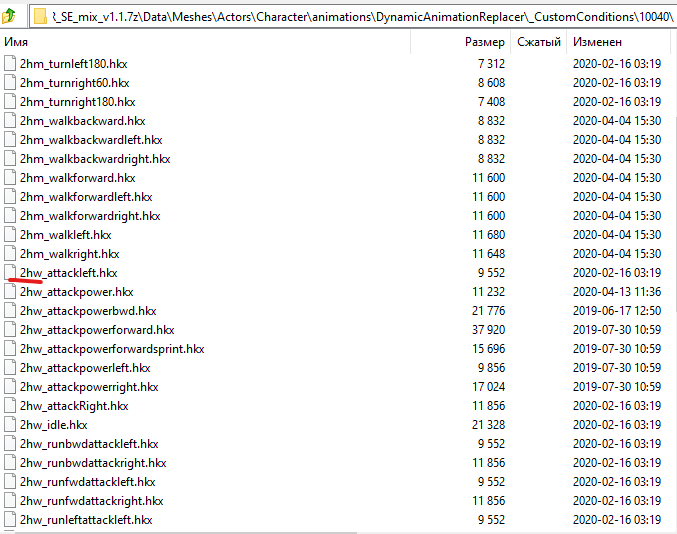Sort by Имя column header
This screenshot has height=534, width=677.
pyautogui.click(x=16, y=42)
